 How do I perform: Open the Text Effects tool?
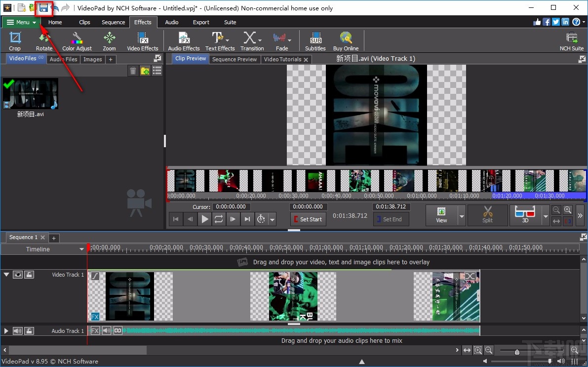point(219,41)
